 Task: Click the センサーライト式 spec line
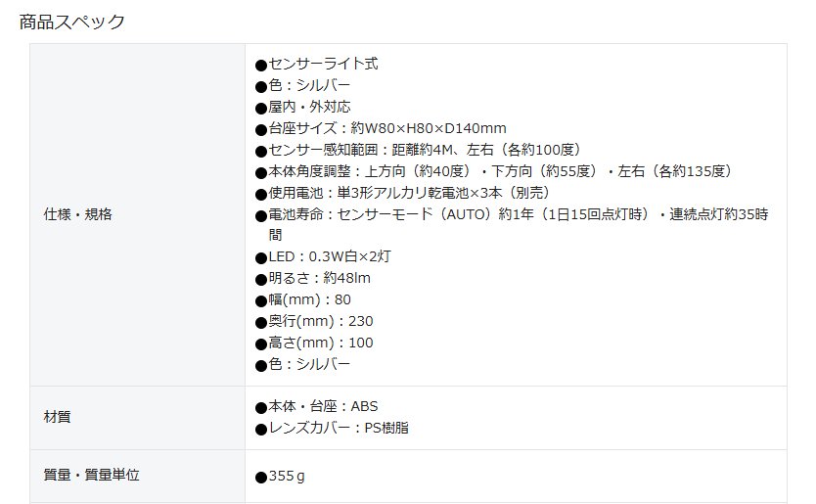pos(316,64)
